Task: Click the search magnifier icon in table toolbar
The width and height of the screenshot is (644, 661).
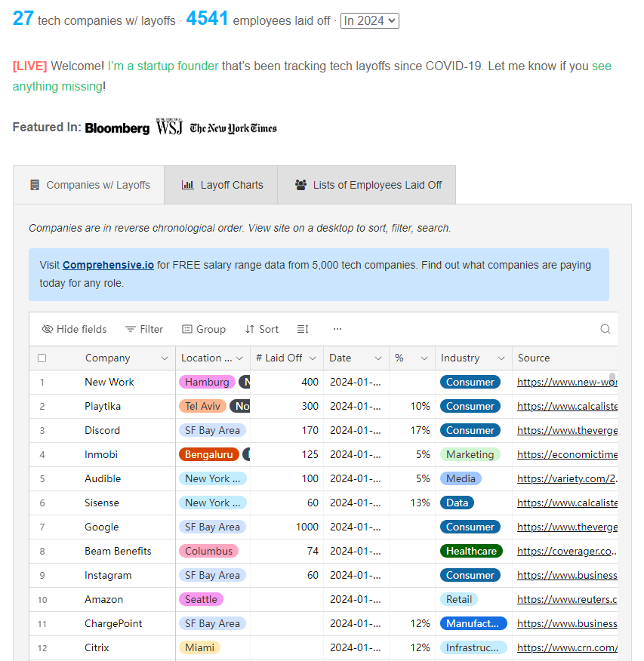Action: click(605, 329)
